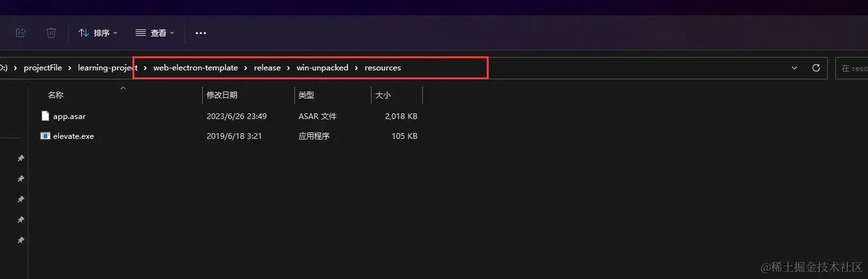Open the View (查看) dropdown
Screen dimensions: 868x279
[155, 33]
